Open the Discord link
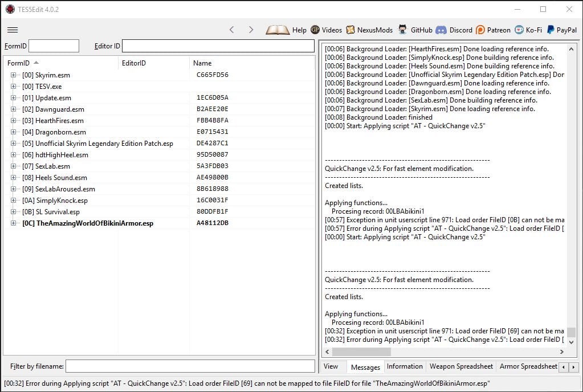The height and width of the screenshot is (392, 583). 454,30
